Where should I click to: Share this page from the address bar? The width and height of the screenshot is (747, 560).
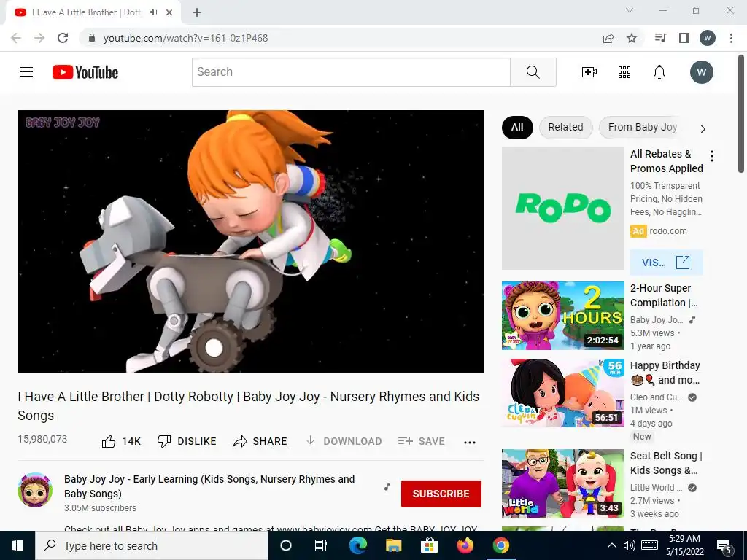coord(608,38)
